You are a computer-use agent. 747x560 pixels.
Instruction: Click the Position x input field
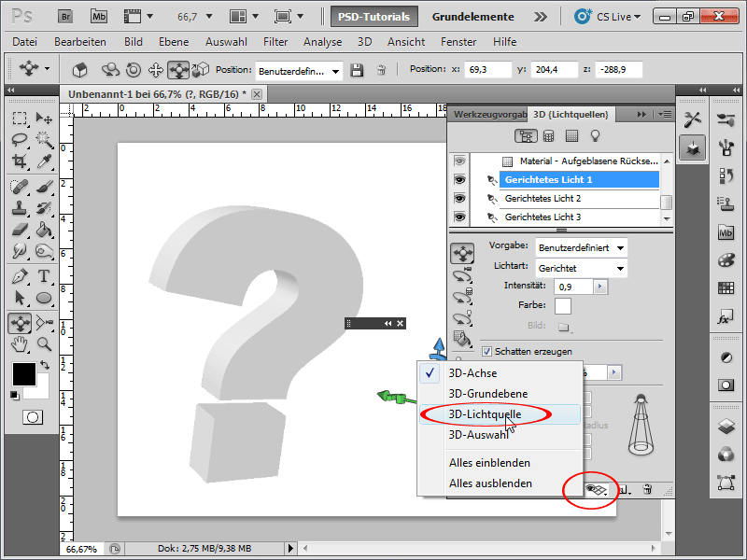point(487,69)
